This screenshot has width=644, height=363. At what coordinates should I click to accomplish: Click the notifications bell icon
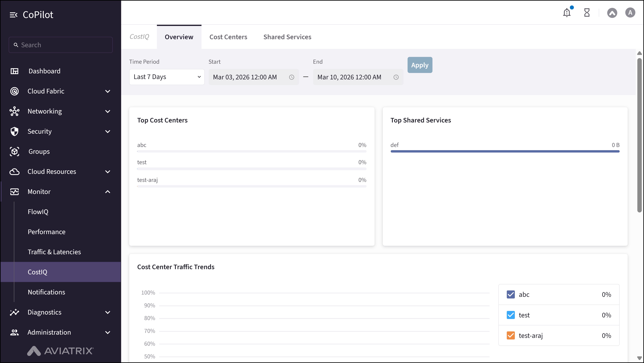[567, 13]
